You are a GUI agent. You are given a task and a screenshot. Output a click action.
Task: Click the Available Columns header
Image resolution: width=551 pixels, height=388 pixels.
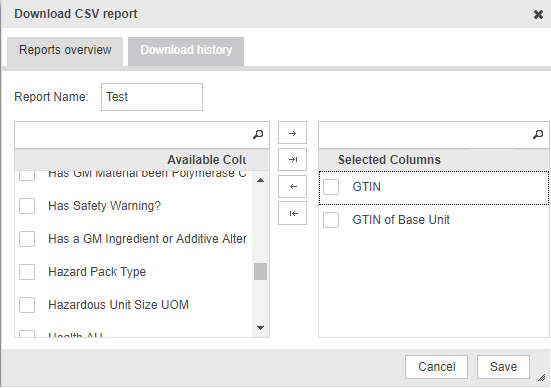coord(142,160)
